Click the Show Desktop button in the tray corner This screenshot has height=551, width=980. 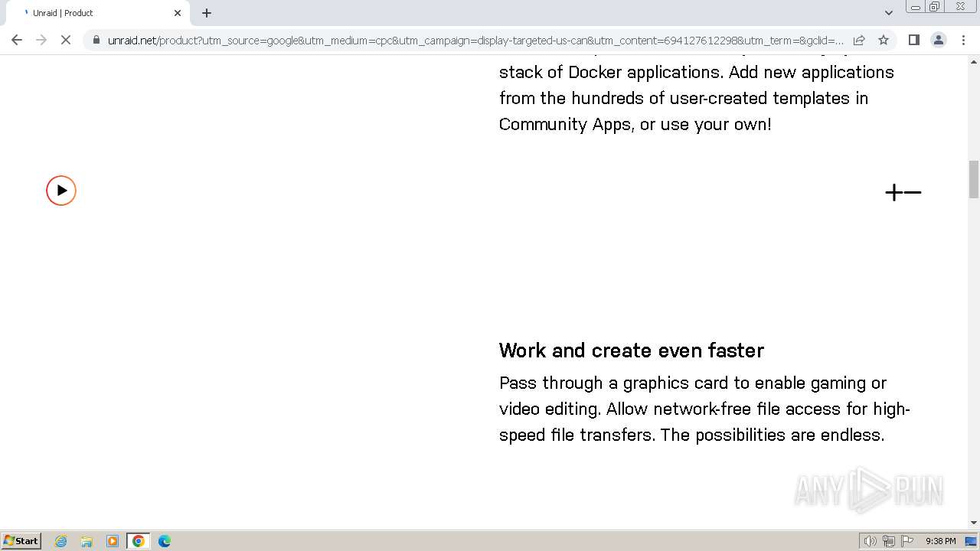point(972,541)
